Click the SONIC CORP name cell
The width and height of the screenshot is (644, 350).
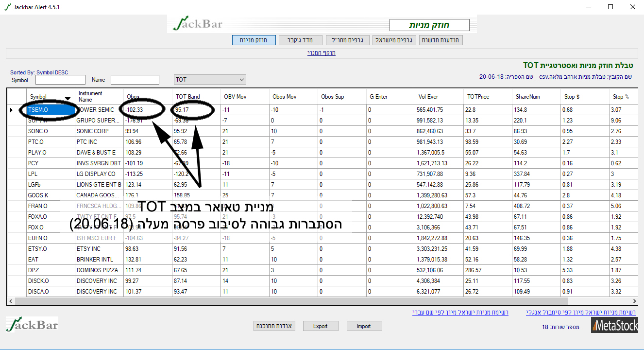[99, 131]
